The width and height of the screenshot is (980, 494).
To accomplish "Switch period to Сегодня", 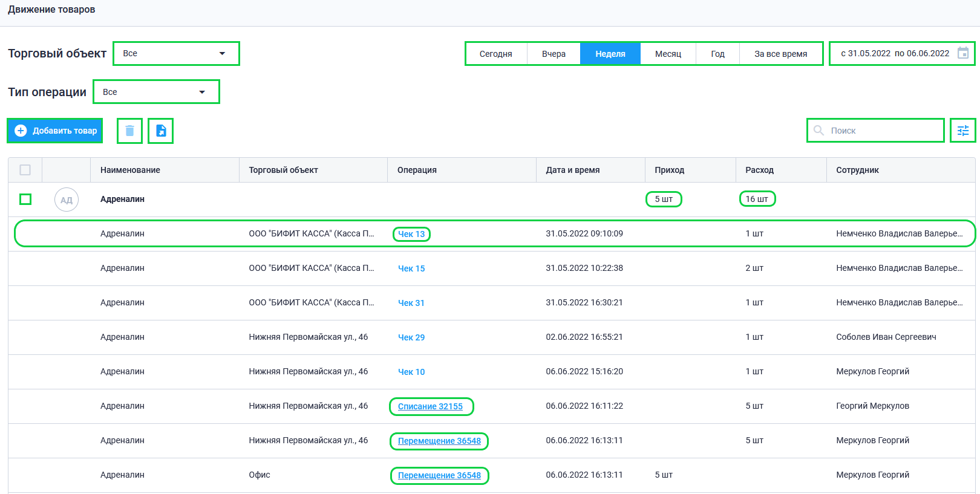I will point(496,54).
